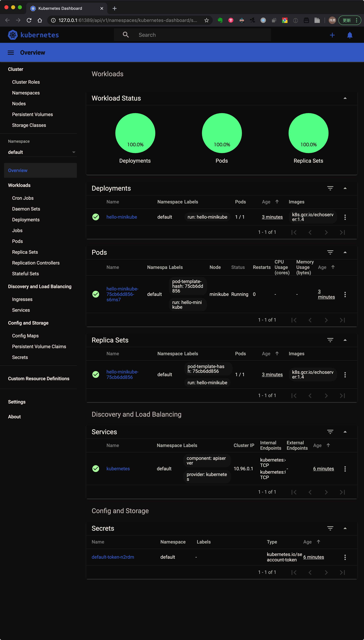Image resolution: width=364 pixels, height=640 pixels.
Task: Open filter icon in Deployments card
Action: click(x=330, y=188)
